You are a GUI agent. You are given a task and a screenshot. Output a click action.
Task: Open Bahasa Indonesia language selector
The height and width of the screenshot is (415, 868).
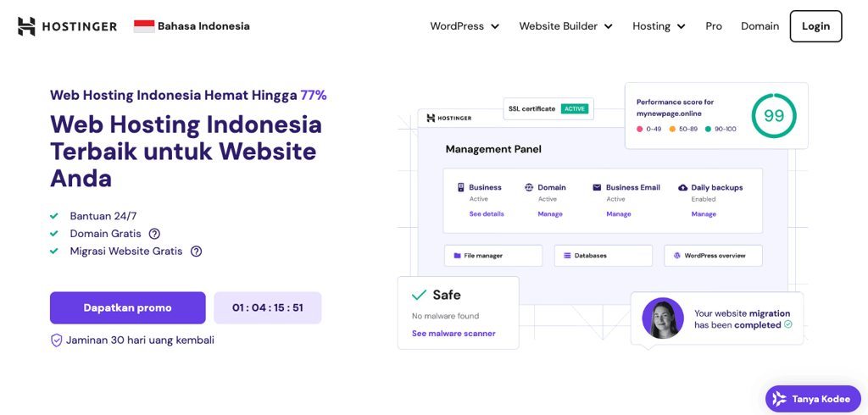click(x=192, y=26)
